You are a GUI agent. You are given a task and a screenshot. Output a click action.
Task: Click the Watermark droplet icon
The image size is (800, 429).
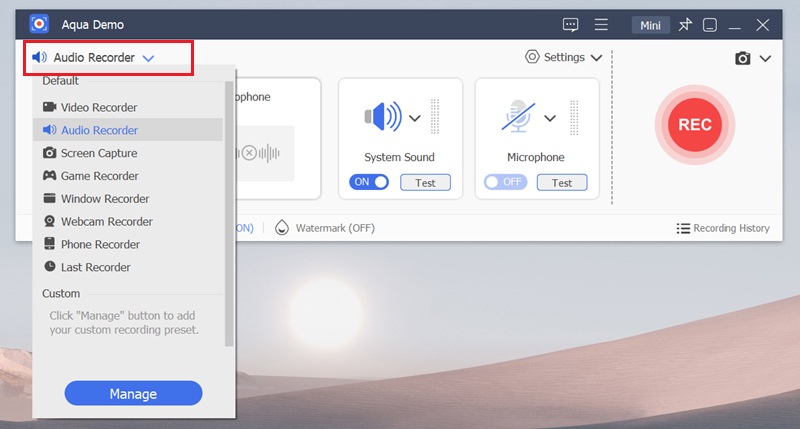[282, 228]
